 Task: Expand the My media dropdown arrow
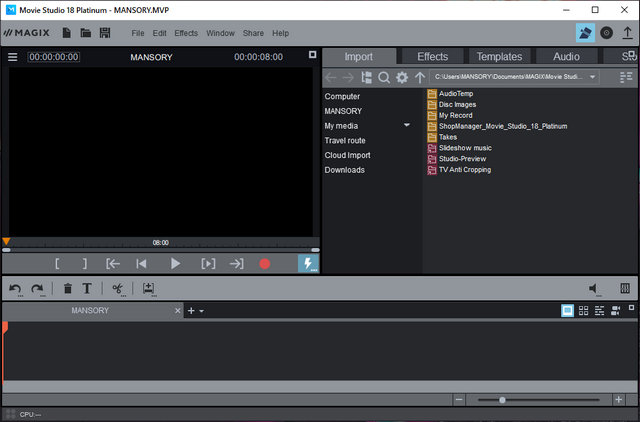[407, 126]
